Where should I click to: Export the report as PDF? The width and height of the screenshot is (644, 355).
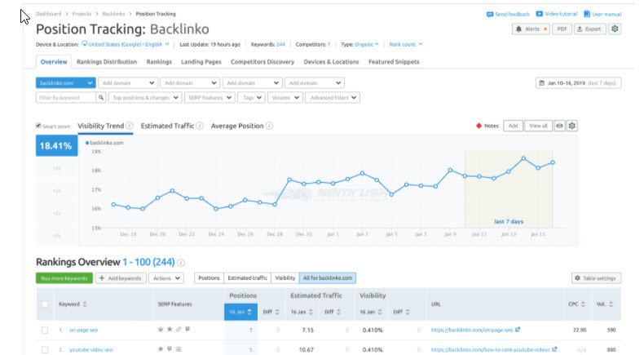(562, 29)
